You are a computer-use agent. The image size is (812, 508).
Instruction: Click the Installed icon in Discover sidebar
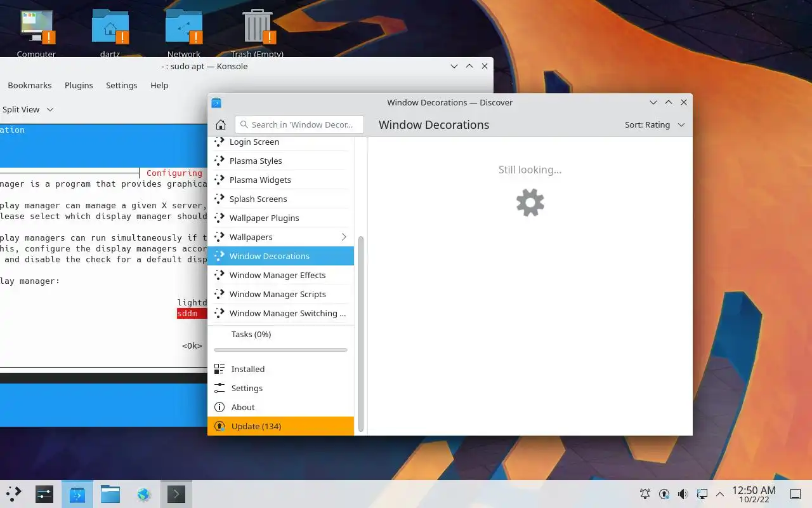tap(219, 369)
